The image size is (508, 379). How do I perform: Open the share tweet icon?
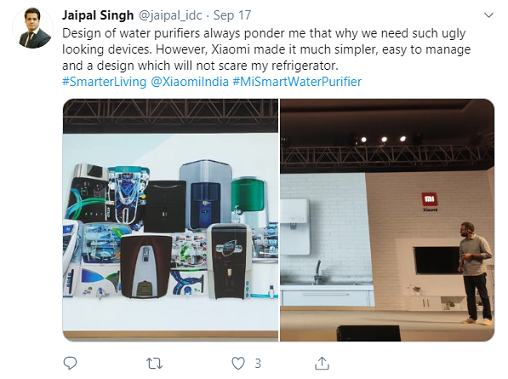(322, 363)
